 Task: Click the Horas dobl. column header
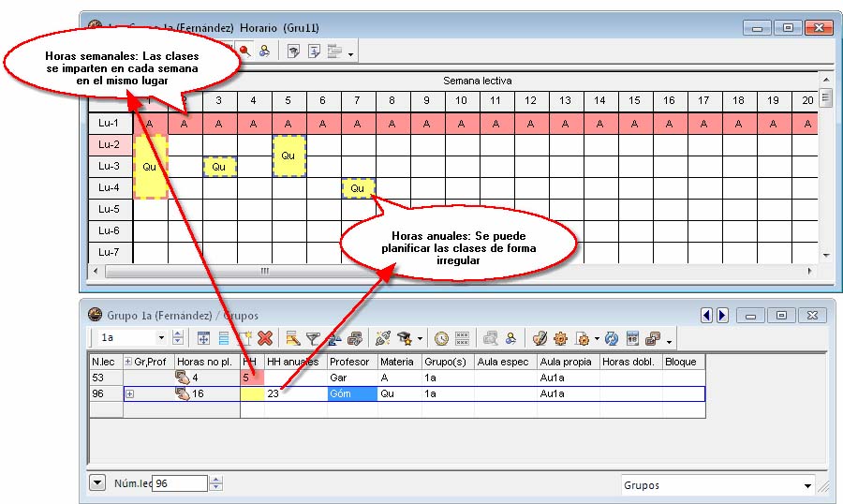[630, 362]
